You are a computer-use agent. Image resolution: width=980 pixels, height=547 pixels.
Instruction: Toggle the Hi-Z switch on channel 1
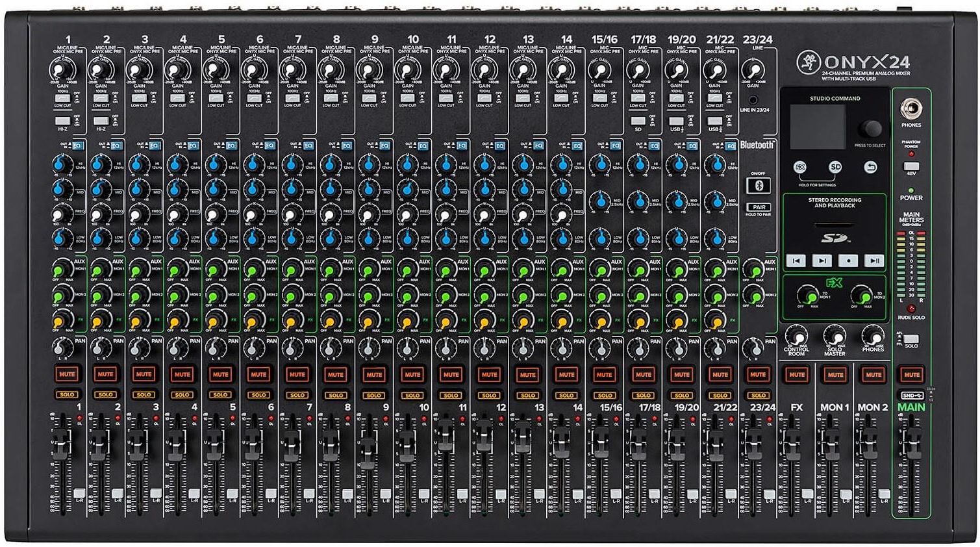click(x=62, y=121)
